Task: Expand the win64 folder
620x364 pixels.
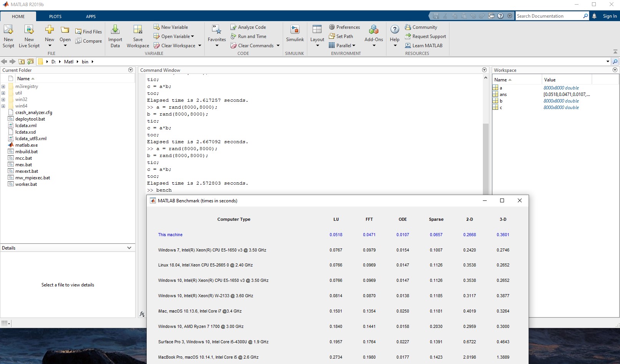Action: [3, 106]
